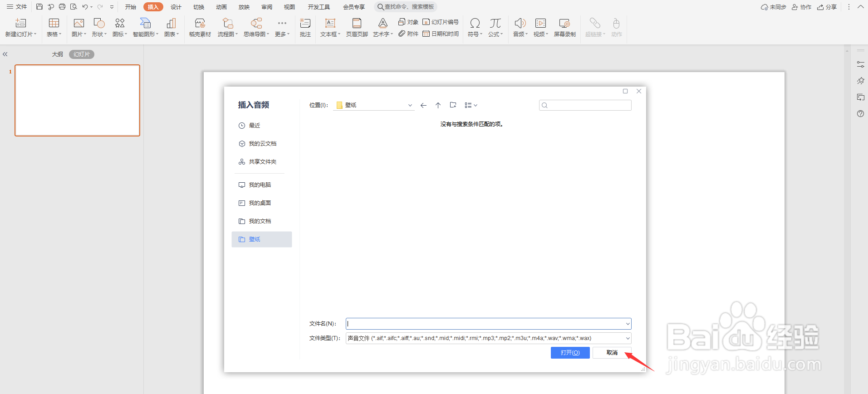The width and height of the screenshot is (868, 394).
Task: Open the 文件 main menu
Action: coord(17,7)
